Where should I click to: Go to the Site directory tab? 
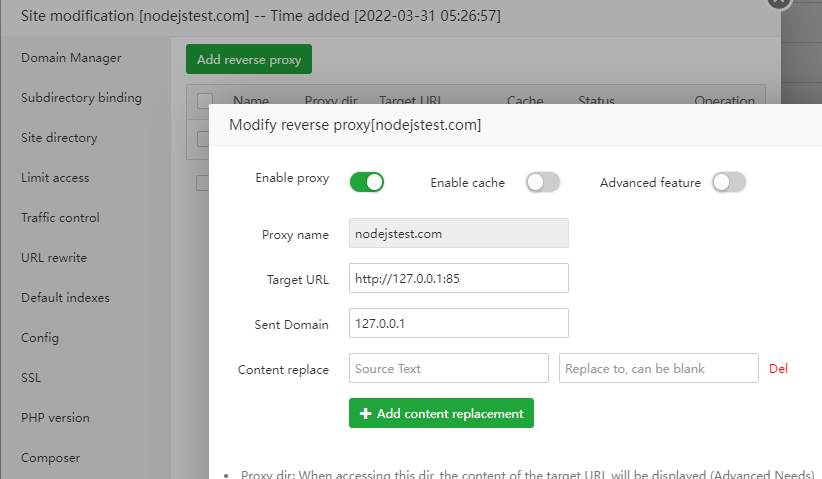(59, 138)
